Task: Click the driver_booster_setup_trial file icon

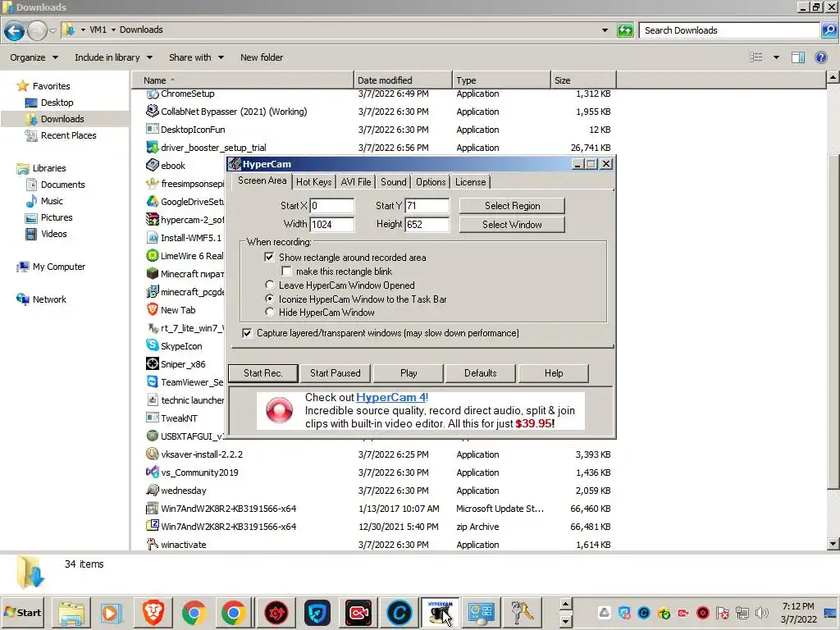Action: [152, 148]
